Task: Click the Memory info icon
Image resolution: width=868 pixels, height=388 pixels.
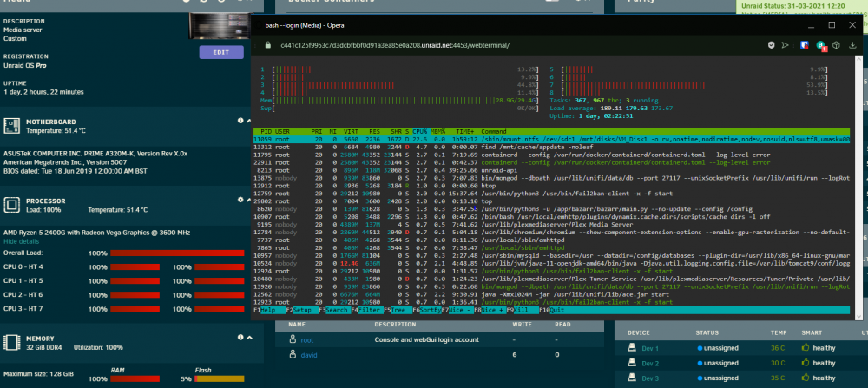Action: (x=240, y=337)
